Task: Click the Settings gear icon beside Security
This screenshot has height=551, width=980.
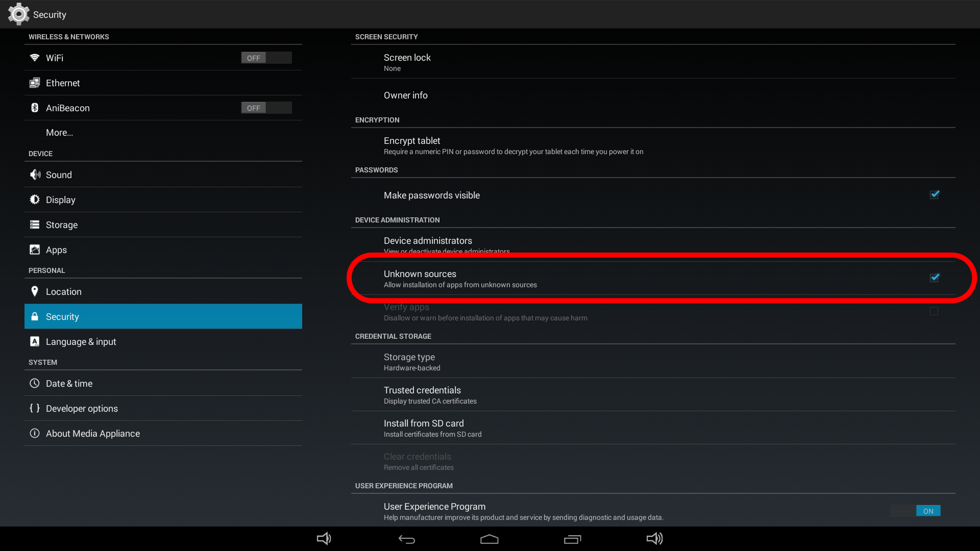Action: 19,14
